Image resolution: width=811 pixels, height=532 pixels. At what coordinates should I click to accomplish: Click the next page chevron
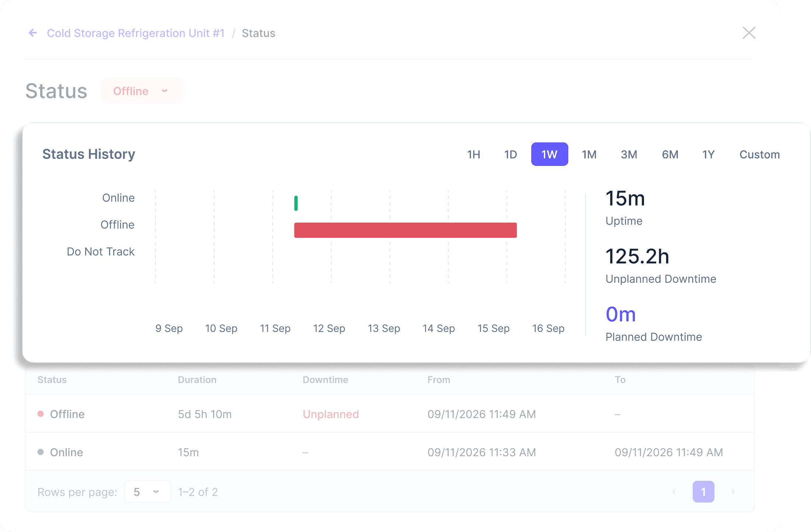coord(733,492)
